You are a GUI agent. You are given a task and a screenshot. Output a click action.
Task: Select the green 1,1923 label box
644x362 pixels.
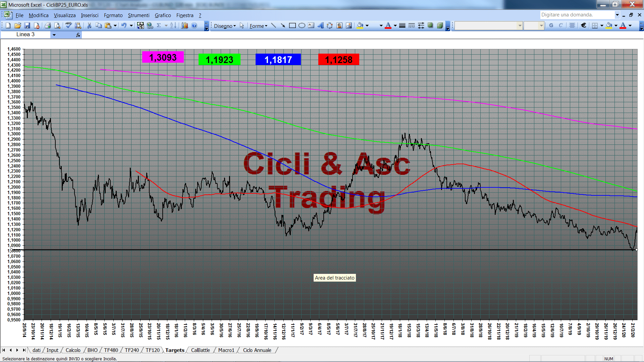pos(219,60)
